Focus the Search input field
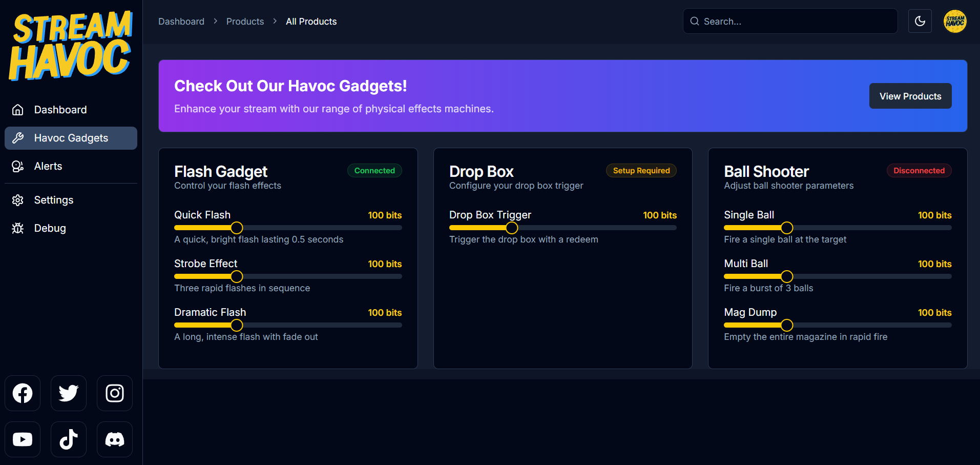The height and width of the screenshot is (465, 980). tap(790, 21)
